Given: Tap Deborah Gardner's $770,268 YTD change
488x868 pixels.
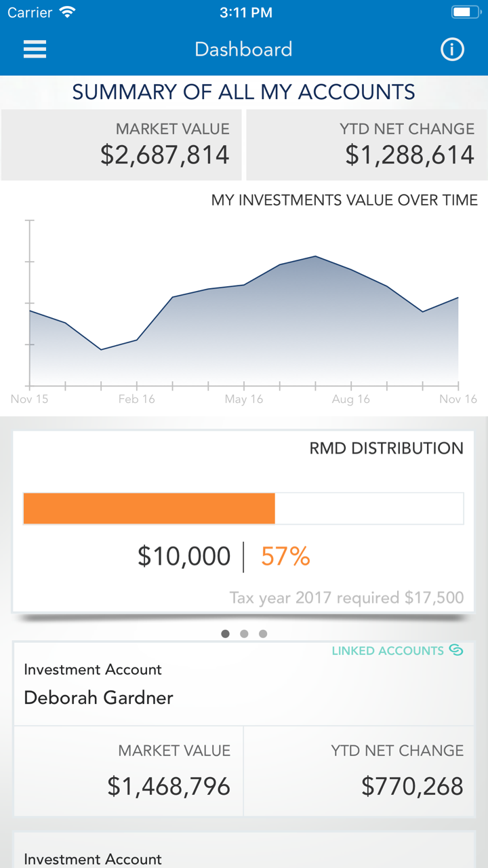Looking at the screenshot, I should [x=412, y=786].
